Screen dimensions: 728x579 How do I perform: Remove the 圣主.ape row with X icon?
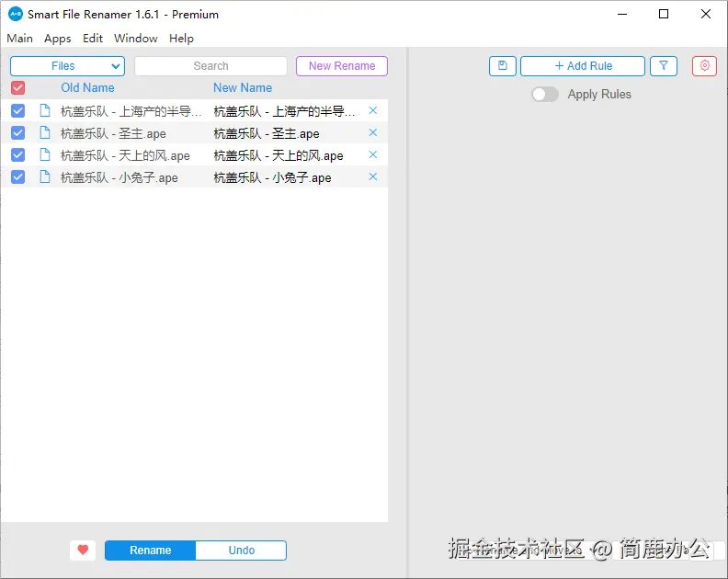point(373,132)
